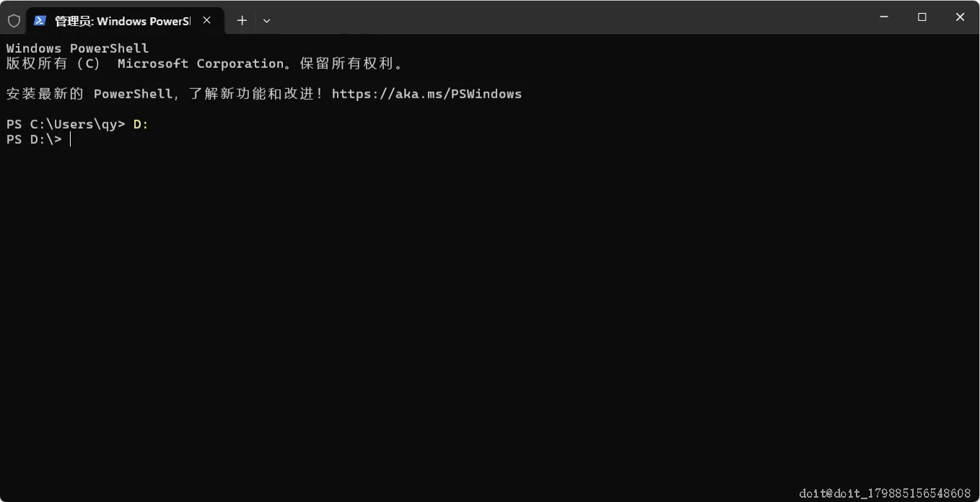980x502 pixels.
Task: Maximize the terminal window
Action: (922, 17)
